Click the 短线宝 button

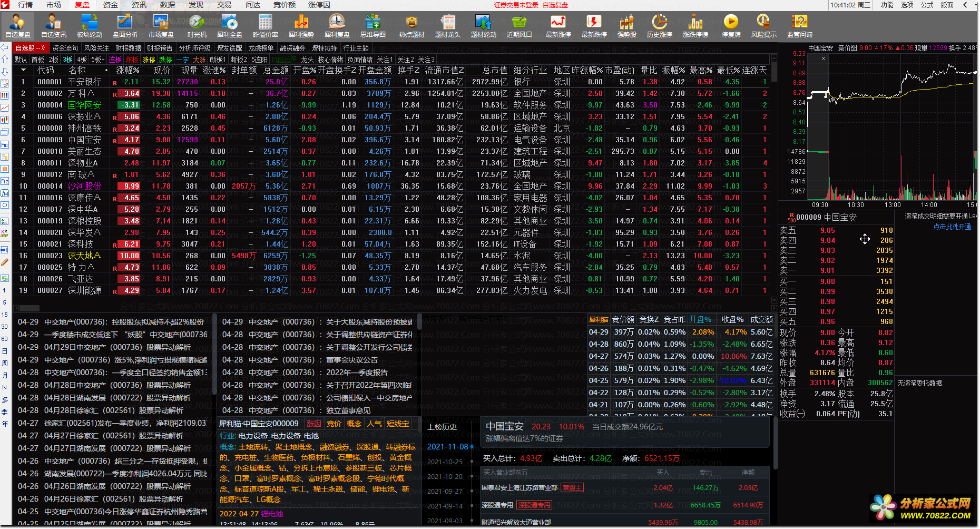point(398,424)
